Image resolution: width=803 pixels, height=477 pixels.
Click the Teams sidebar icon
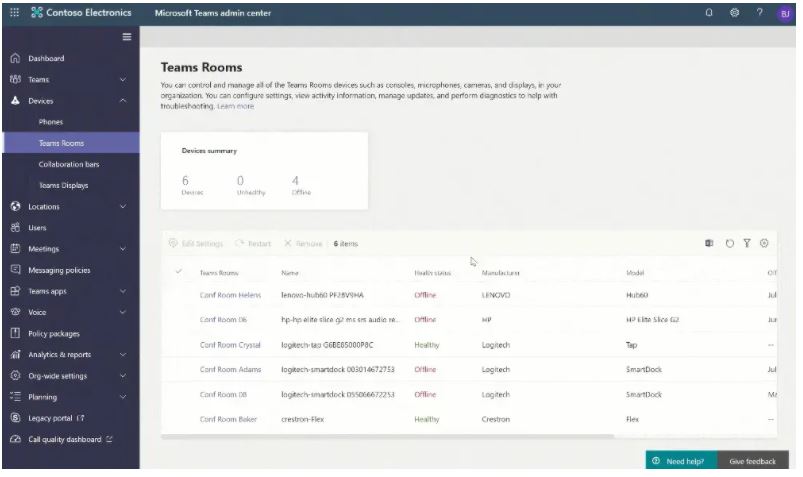pyautogui.click(x=15, y=79)
